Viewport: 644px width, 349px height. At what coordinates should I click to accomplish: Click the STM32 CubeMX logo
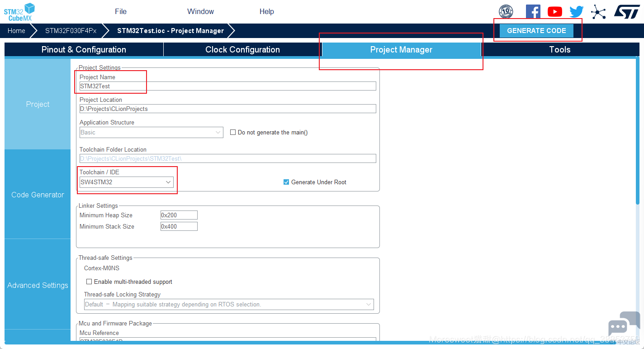[19, 12]
